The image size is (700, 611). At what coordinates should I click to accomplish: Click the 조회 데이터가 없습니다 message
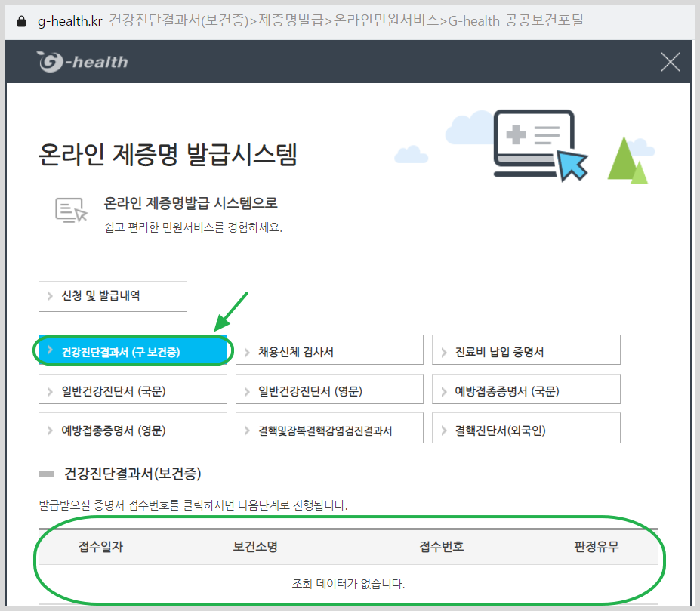[348, 583]
